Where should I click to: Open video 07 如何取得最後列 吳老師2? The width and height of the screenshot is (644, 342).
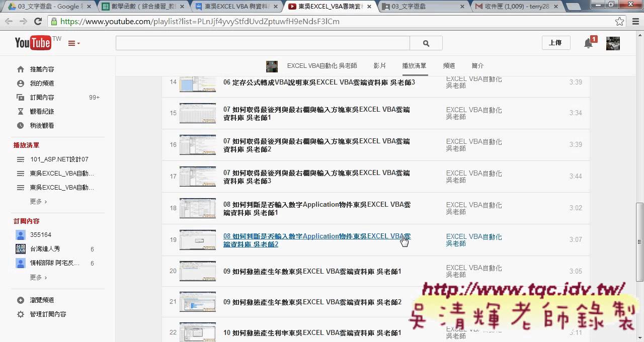click(316, 145)
